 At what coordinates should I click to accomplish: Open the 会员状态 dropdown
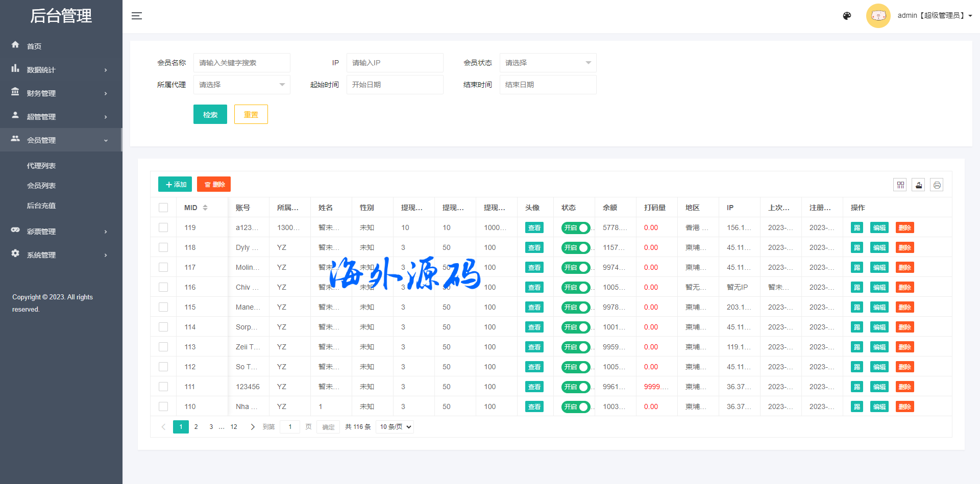click(x=548, y=63)
